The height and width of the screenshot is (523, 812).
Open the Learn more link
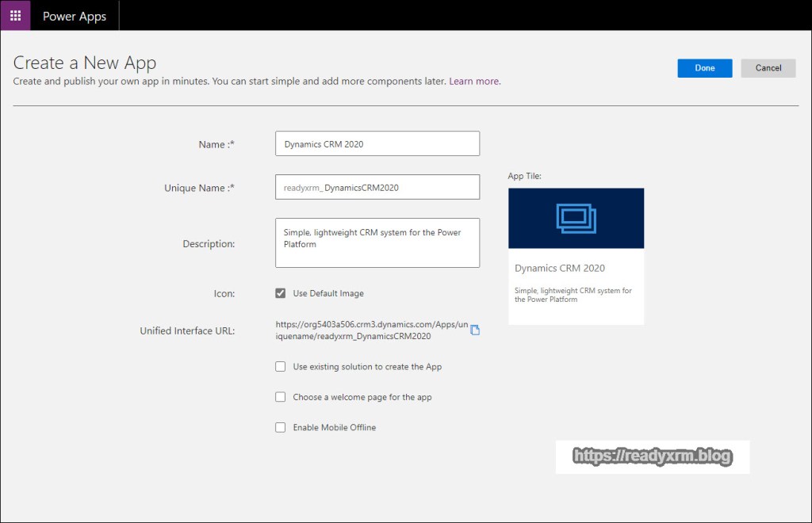[474, 82]
